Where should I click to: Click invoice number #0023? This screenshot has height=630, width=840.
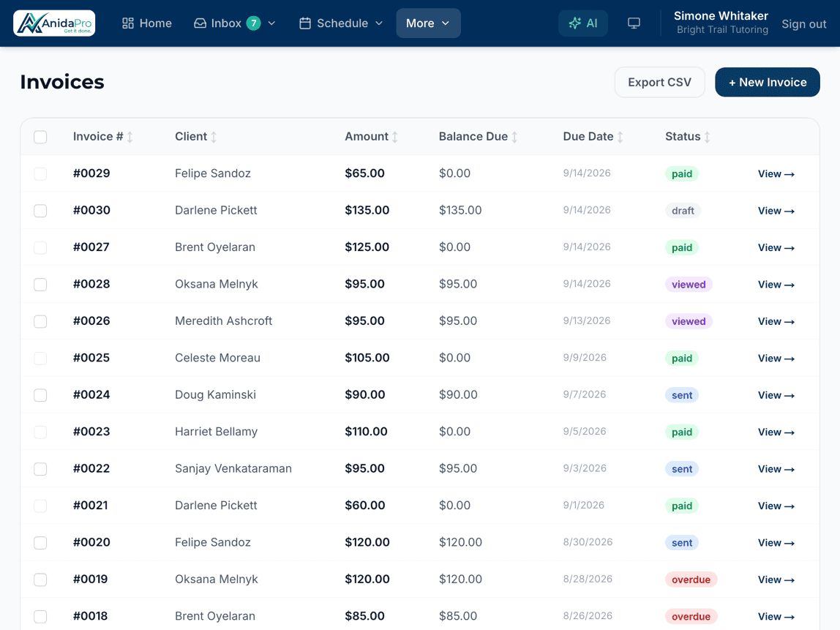pyautogui.click(x=91, y=432)
